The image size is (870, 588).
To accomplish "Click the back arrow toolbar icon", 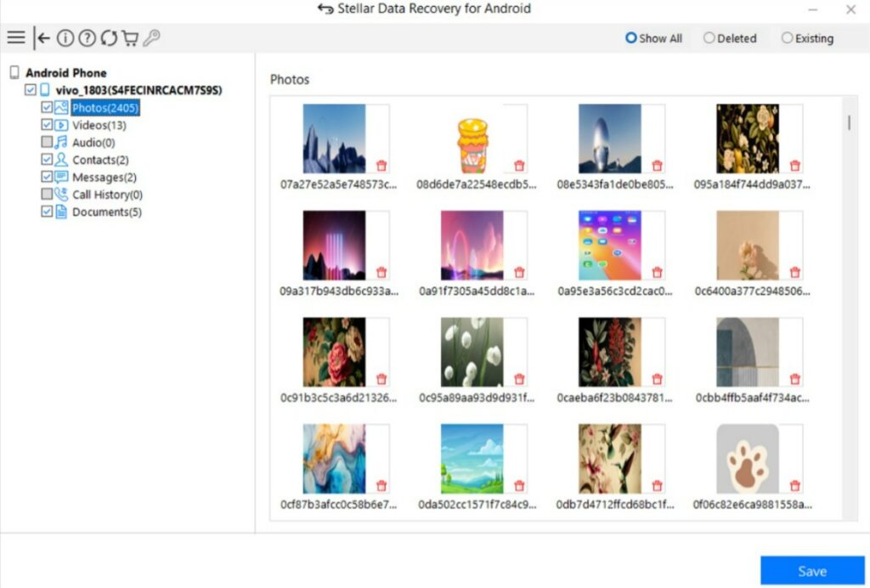I will pyautogui.click(x=42, y=37).
